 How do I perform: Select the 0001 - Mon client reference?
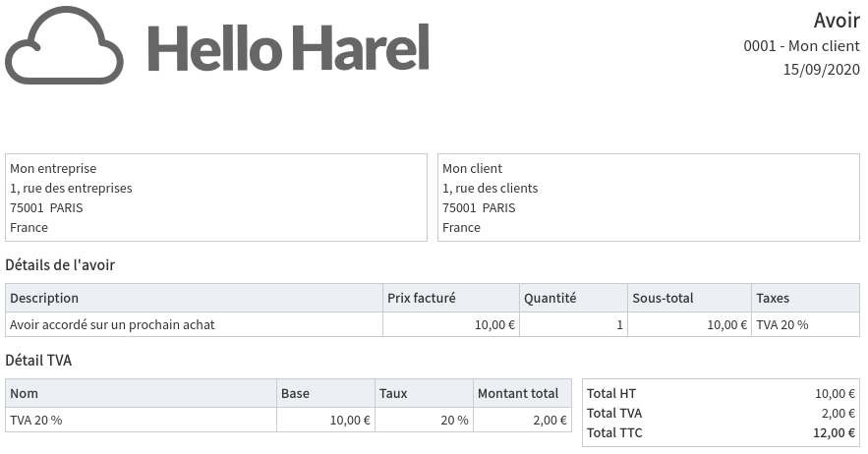(801, 45)
